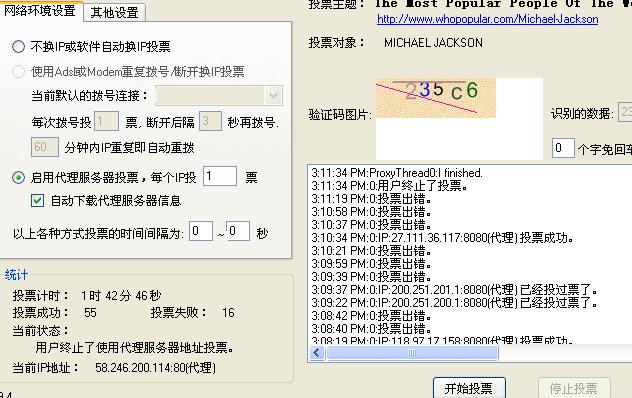This screenshot has width=632, height=398.
Task: Click the 开始投票 button
Action: point(469,388)
